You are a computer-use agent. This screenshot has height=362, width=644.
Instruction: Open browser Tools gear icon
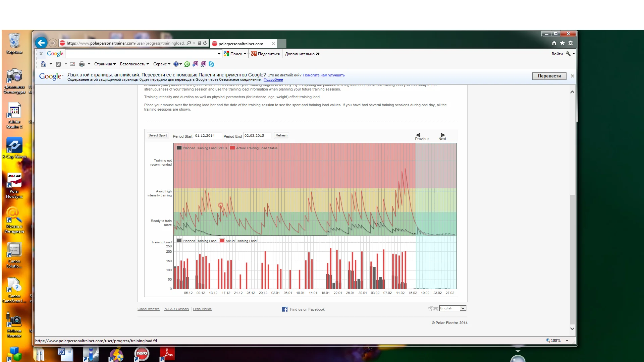[571, 43]
